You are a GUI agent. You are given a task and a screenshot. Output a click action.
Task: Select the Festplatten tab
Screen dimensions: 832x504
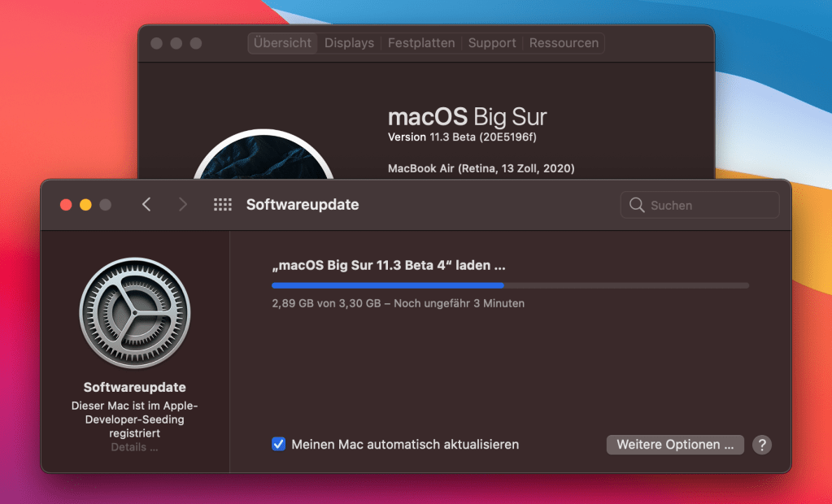point(421,43)
